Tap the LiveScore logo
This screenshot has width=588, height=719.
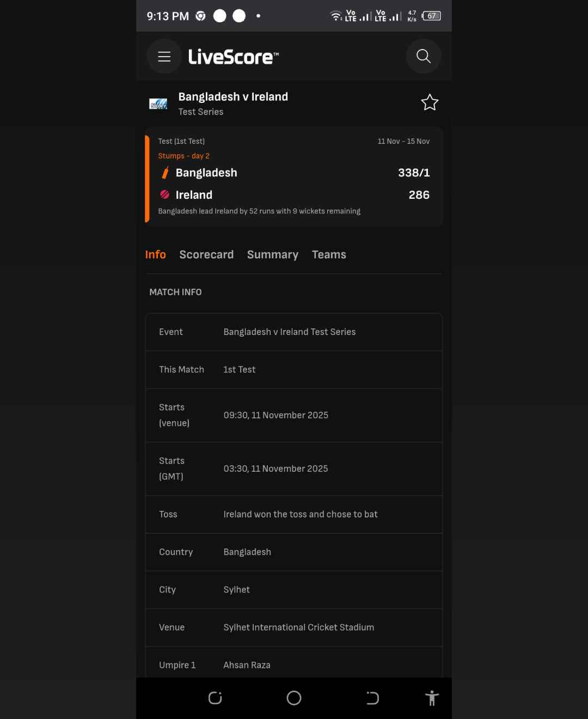click(233, 57)
